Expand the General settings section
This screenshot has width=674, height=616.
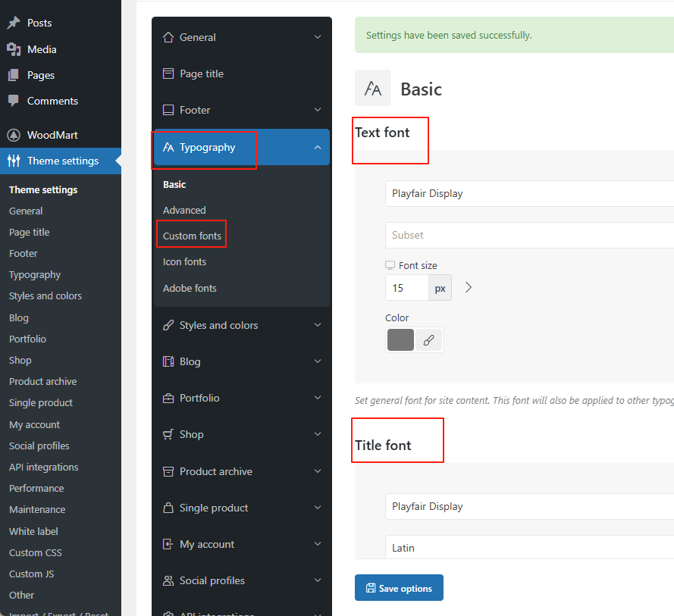pyautogui.click(x=318, y=37)
